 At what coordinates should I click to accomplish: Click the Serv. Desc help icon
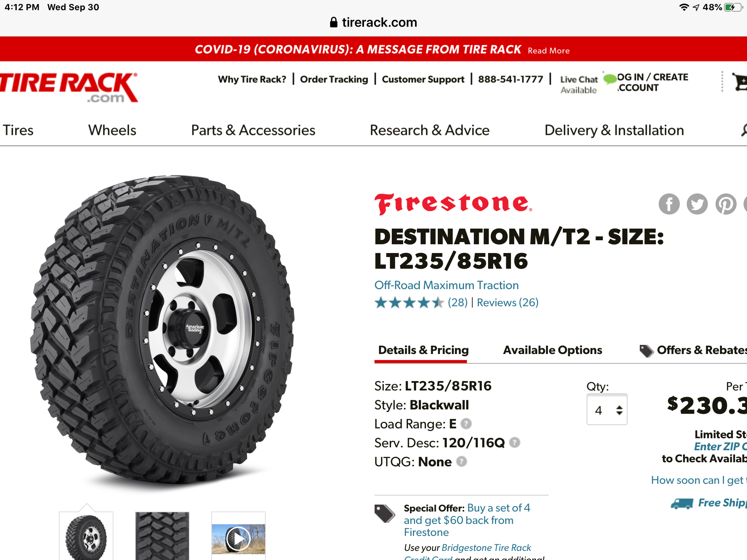pos(514,443)
